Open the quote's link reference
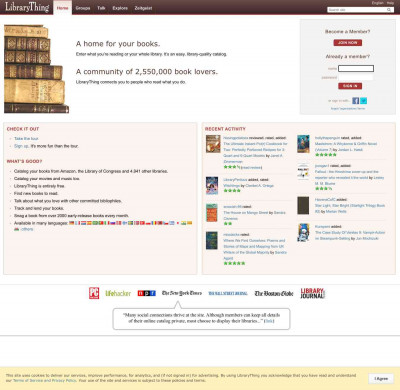The image size is (400, 390). pos(269,321)
